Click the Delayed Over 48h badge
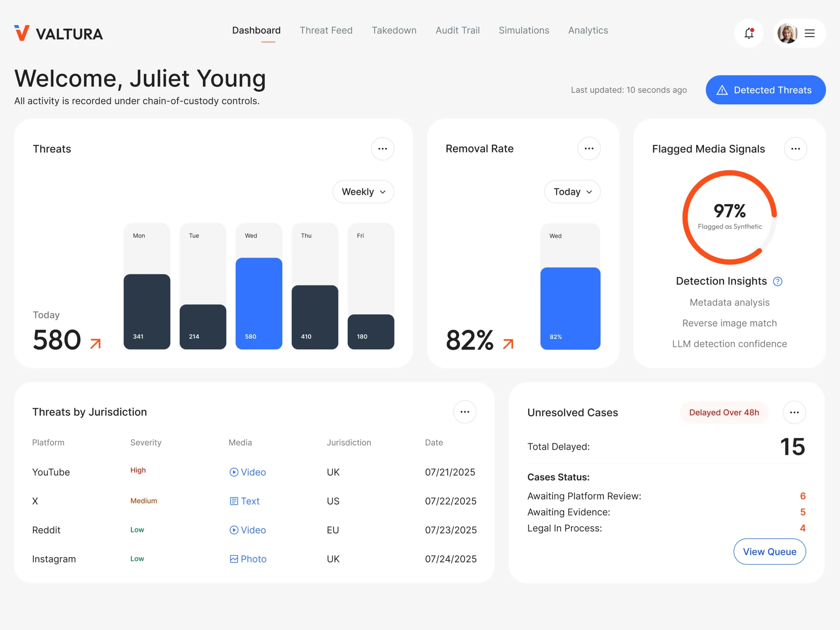 [724, 412]
